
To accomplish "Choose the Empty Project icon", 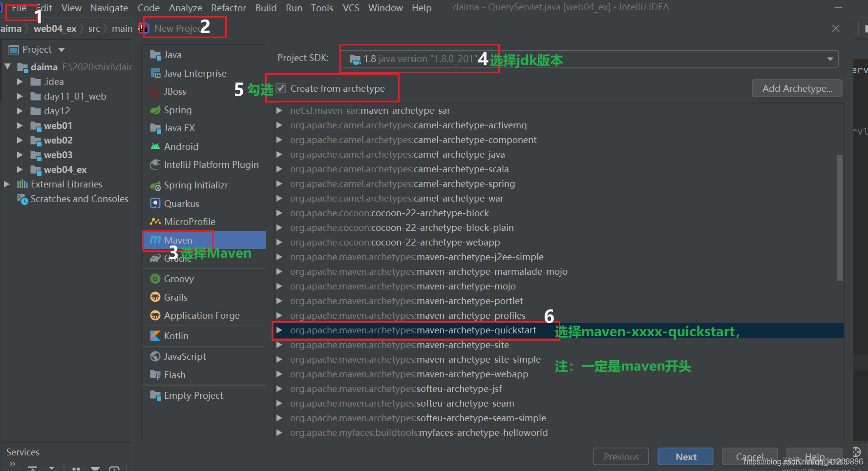I will coord(155,395).
